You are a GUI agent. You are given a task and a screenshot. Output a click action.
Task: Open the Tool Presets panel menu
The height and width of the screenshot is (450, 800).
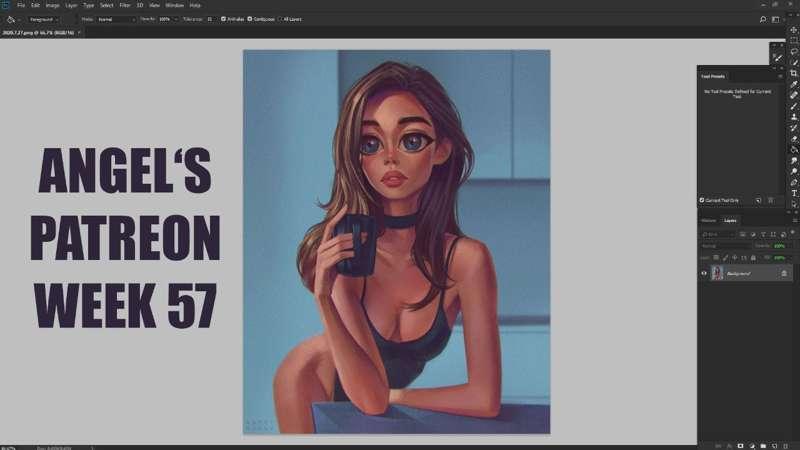coord(780,77)
